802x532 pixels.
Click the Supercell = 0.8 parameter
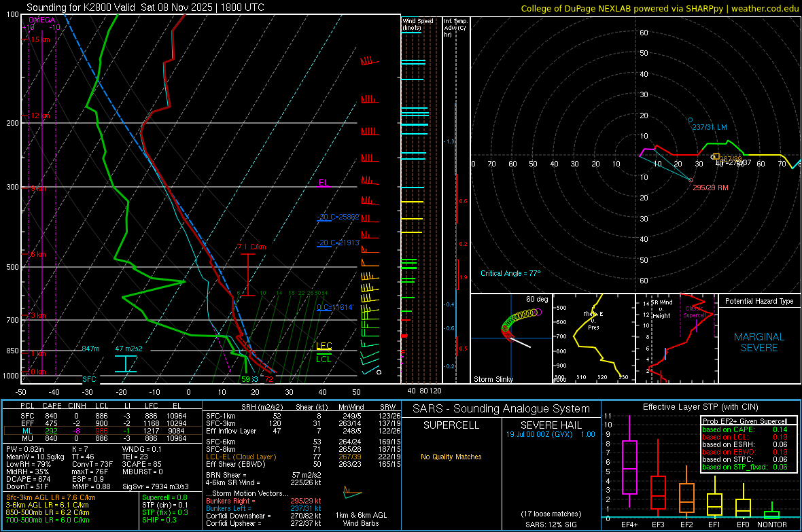coord(164,497)
